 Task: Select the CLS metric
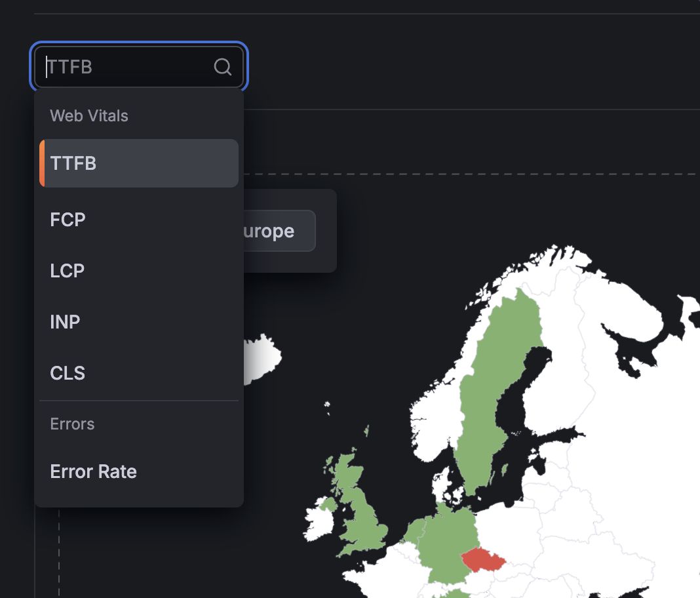point(68,372)
